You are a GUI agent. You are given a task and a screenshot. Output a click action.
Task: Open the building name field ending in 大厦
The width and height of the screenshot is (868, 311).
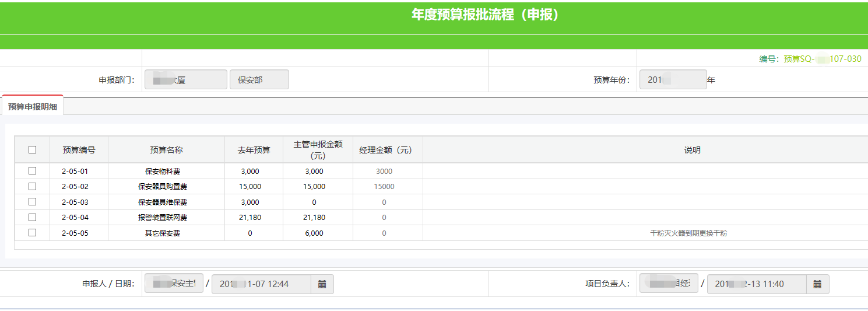tap(185, 80)
